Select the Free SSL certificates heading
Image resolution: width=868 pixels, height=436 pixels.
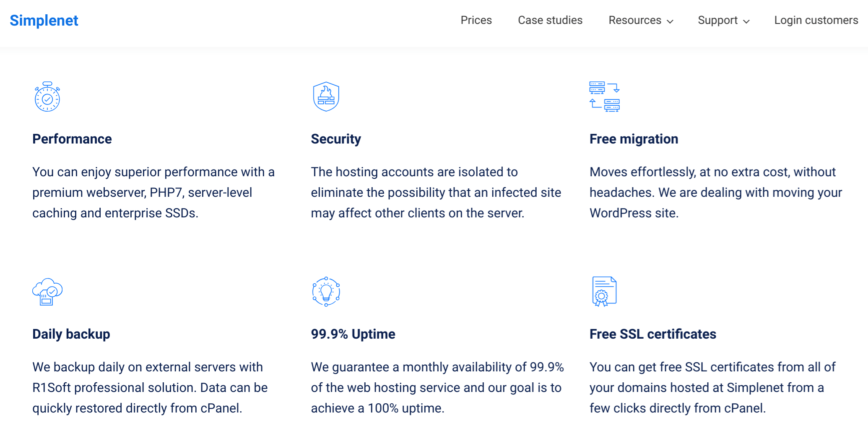tap(653, 334)
